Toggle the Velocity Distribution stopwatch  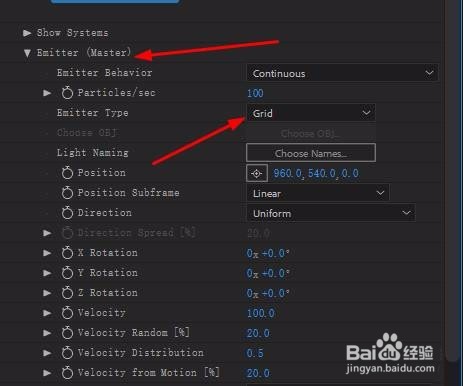[67, 353]
